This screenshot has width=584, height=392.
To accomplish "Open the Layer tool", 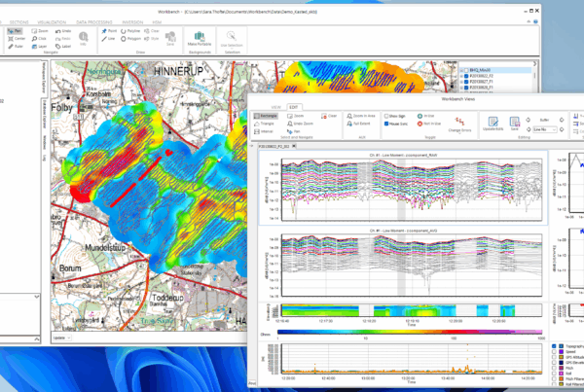I will coord(39,47).
